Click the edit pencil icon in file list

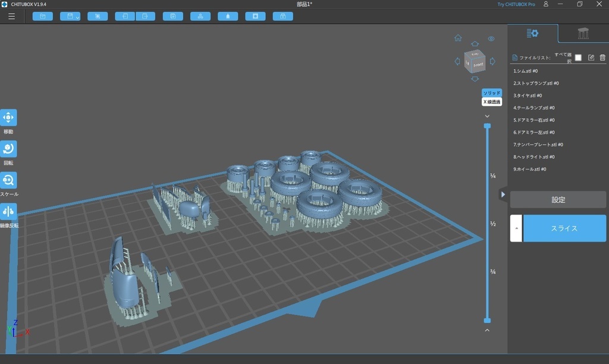pos(591,58)
